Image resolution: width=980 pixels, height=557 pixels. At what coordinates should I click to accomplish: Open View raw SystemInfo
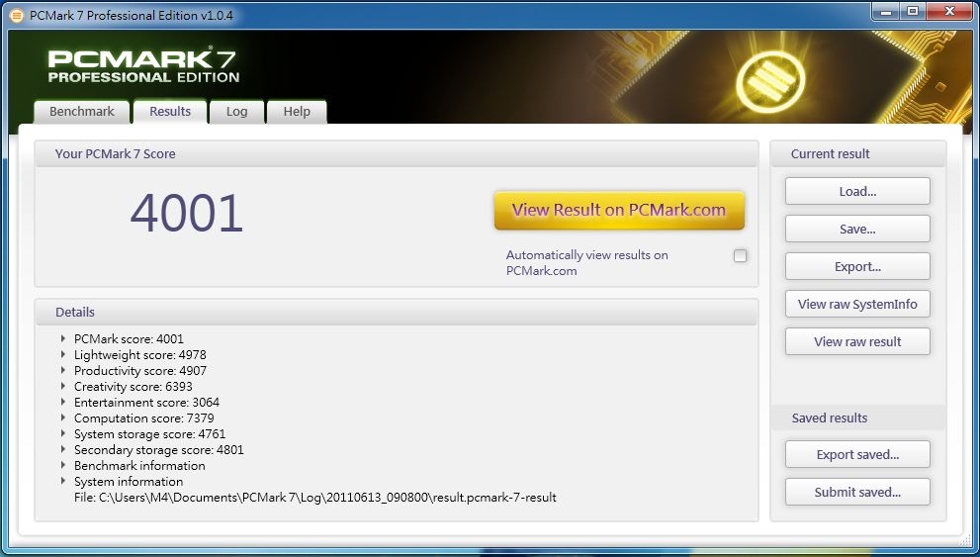click(857, 305)
